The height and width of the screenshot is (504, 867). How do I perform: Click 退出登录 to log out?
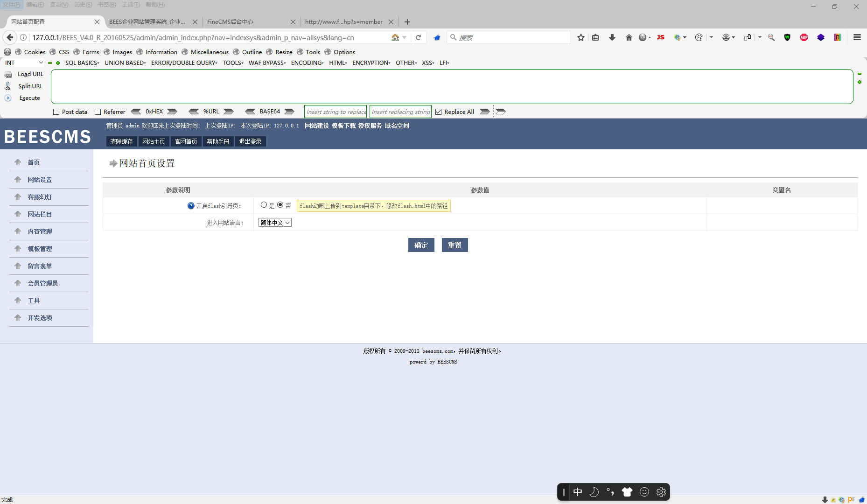tap(251, 141)
